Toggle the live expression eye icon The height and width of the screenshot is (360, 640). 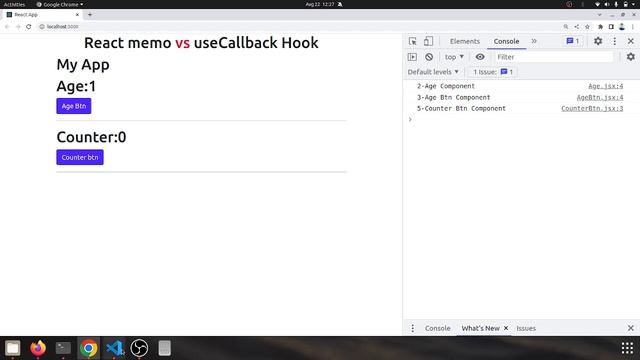(x=480, y=57)
